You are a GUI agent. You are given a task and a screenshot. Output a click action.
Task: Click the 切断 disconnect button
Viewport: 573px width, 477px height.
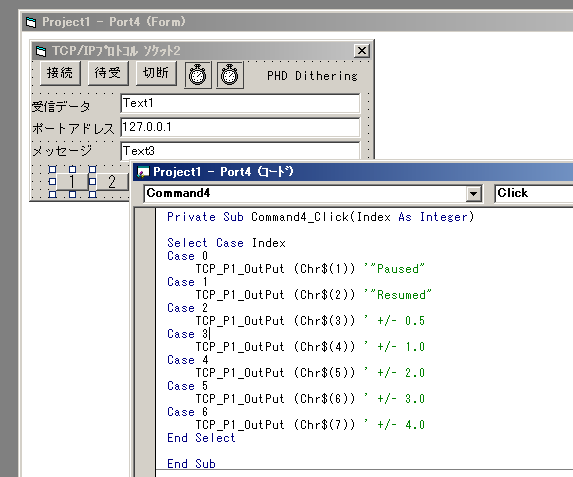tap(156, 73)
